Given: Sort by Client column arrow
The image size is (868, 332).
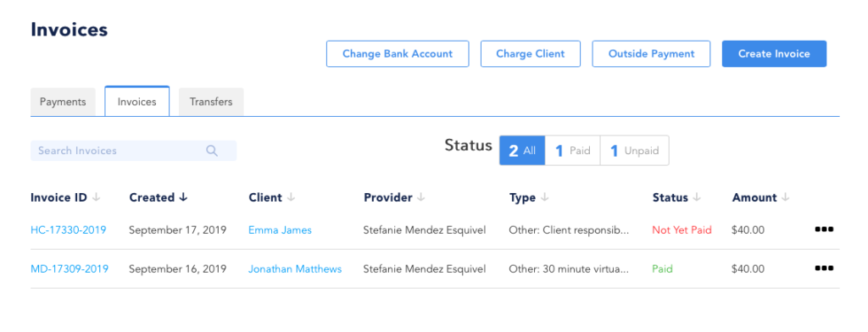Looking at the screenshot, I should point(292,197).
